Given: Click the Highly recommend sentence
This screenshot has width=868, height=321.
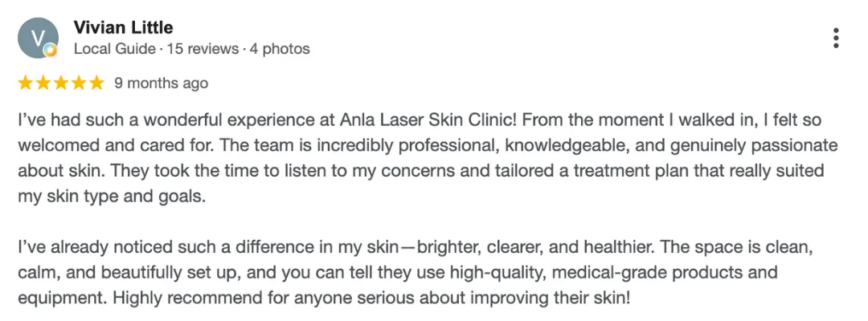Looking at the screenshot, I should (x=371, y=298).
